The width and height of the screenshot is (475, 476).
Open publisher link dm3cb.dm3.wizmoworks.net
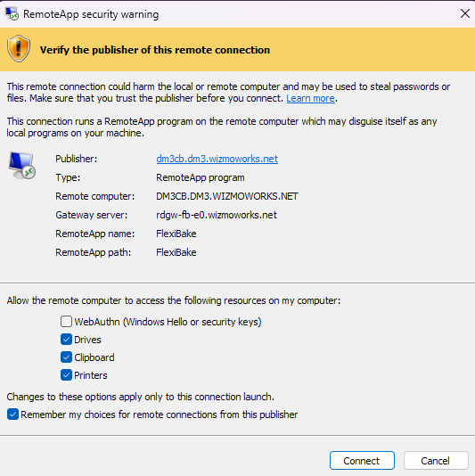pyautogui.click(x=217, y=159)
